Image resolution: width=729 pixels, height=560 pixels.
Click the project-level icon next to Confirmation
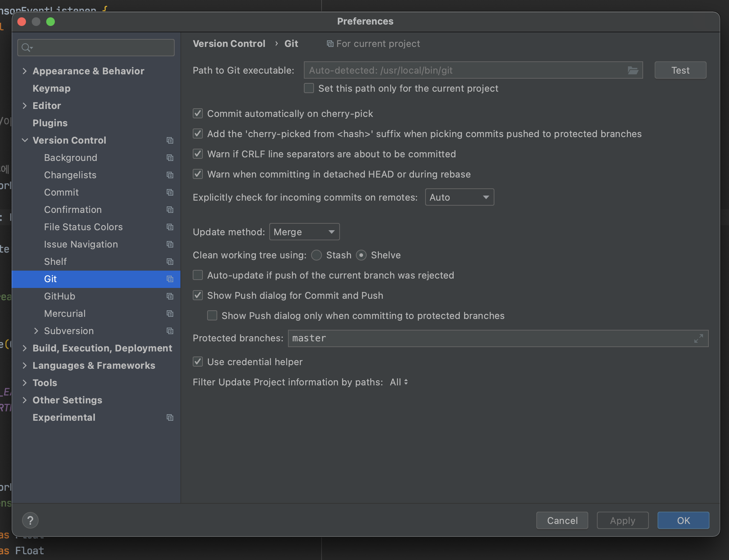pos(170,210)
